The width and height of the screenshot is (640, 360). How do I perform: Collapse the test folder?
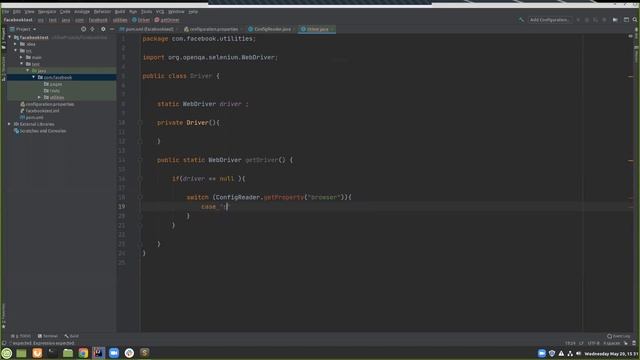[21, 64]
